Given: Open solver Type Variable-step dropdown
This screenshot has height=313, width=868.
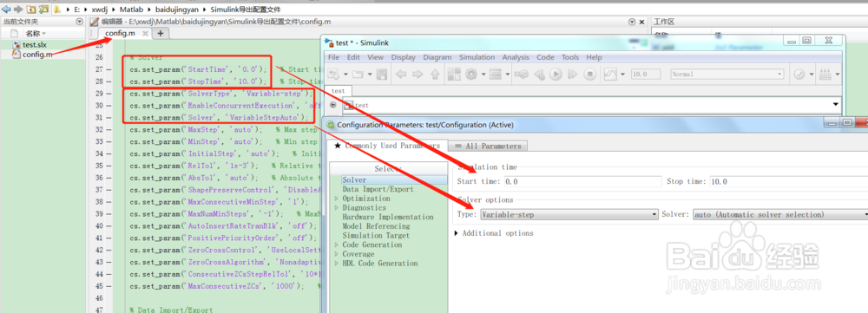Looking at the screenshot, I should point(569,214).
